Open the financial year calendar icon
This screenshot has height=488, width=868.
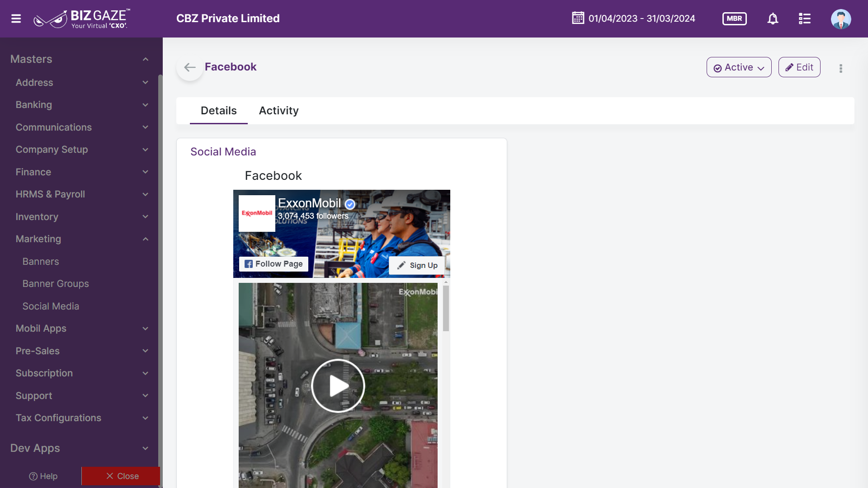click(578, 18)
